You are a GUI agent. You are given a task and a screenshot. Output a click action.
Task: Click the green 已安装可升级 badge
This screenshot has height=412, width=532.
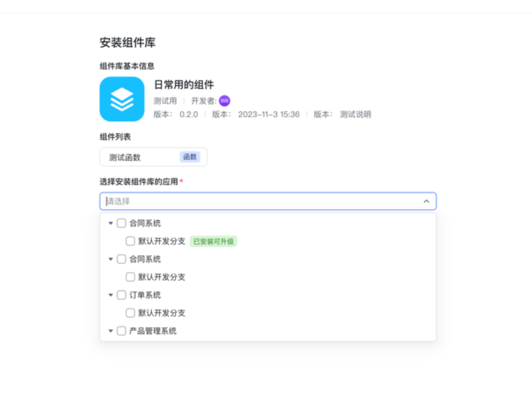(214, 242)
